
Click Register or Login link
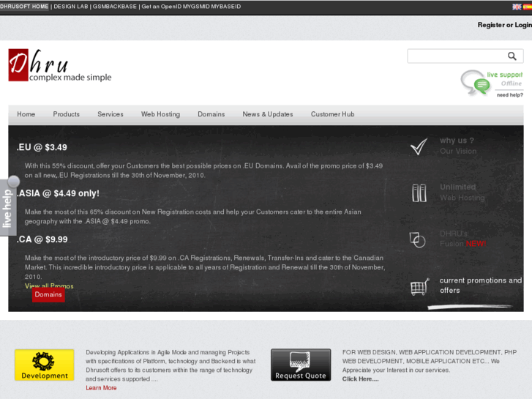tap(504, 25)
